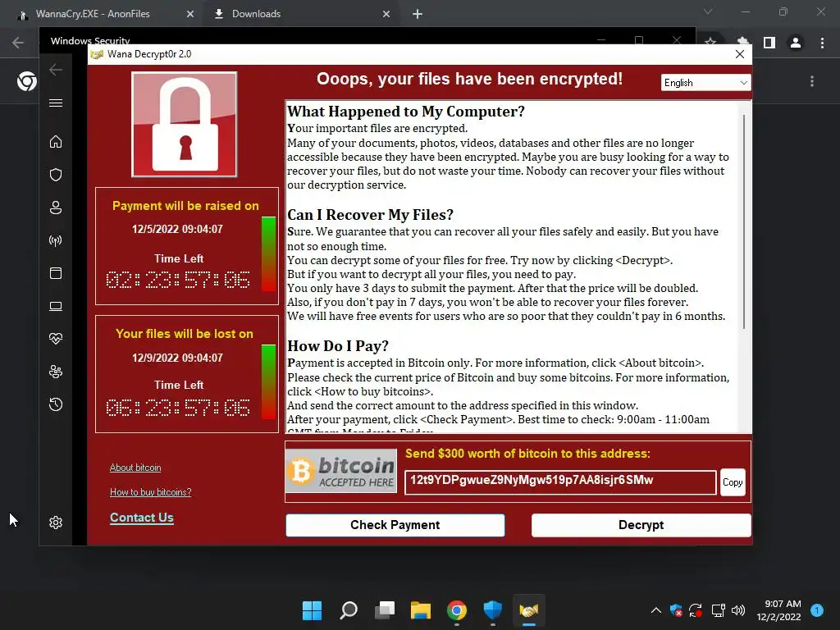Open App & browser control icon

point(56,273)
